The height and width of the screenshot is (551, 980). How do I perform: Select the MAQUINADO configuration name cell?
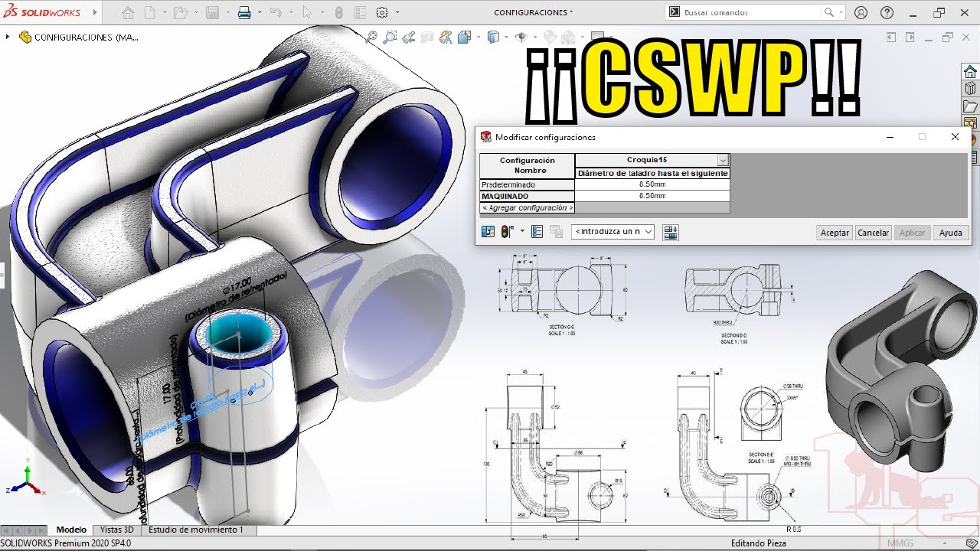[x=528, y=197]
